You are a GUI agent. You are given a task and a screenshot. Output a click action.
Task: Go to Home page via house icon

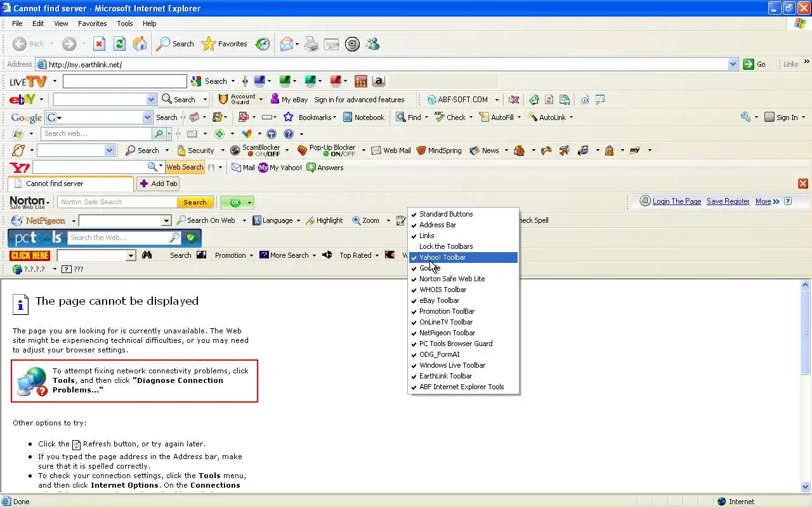coord(140,44)
